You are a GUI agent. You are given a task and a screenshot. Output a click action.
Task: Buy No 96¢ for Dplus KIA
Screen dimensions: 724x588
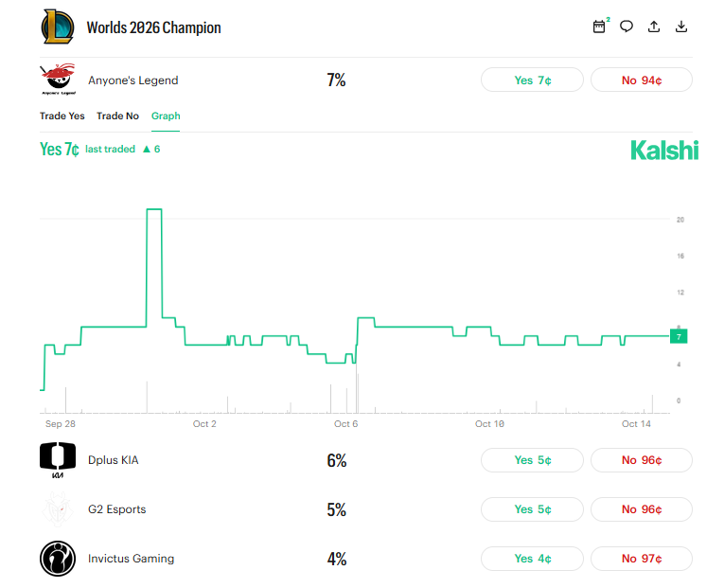[642, 460]
